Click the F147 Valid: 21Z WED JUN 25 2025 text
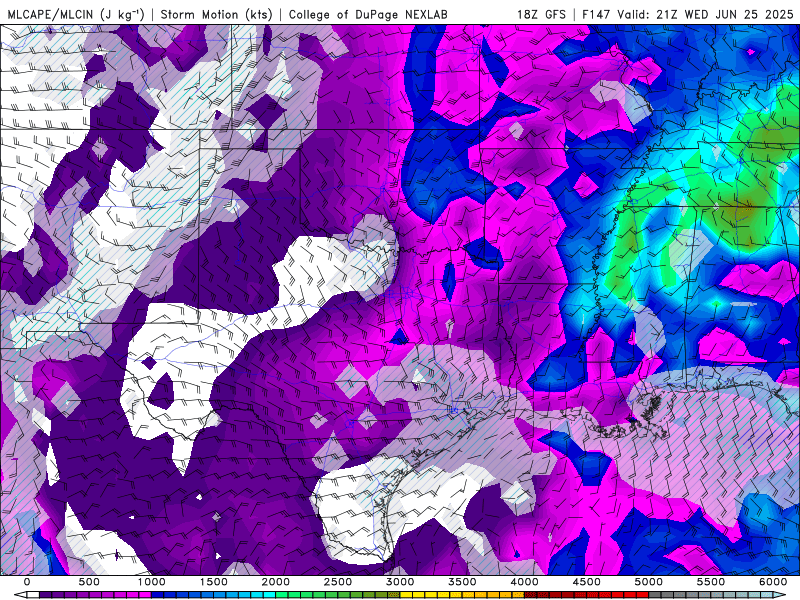Image resolution: width=800 pixels, height=600 pixels. 687,14
